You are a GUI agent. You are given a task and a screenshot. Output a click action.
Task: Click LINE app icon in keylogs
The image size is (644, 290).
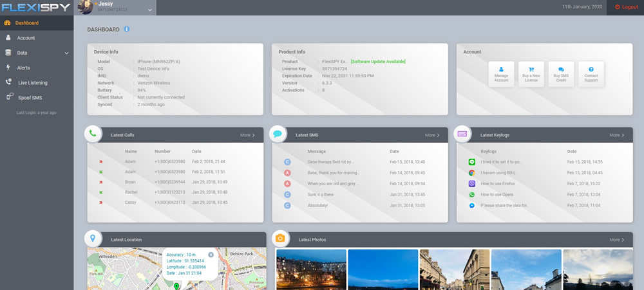point(472,162)
